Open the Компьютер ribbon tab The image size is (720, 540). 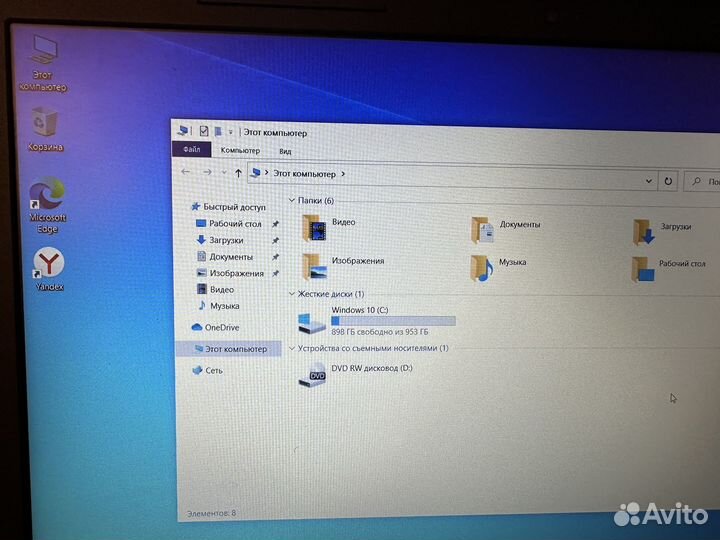click(240, 150)
